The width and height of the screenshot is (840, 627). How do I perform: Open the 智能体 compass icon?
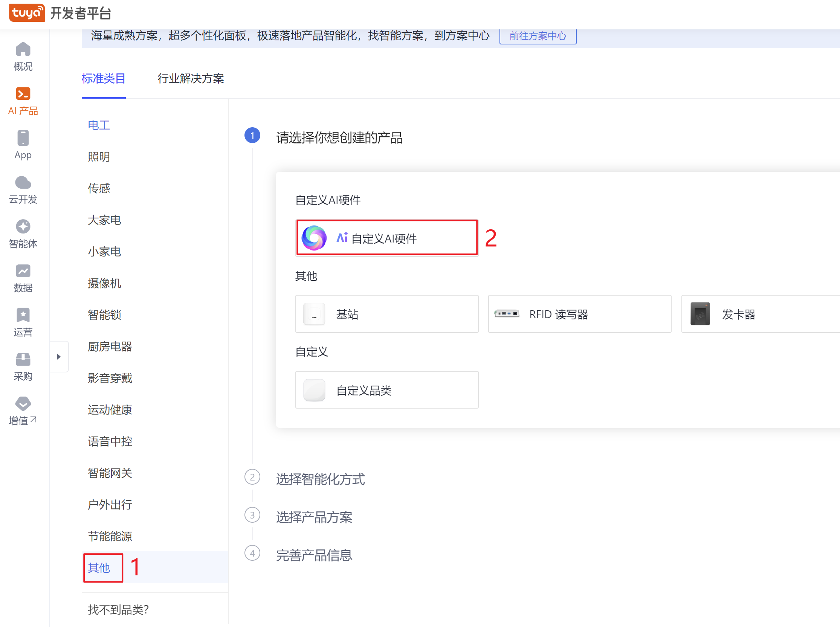[x=23, y=227]
